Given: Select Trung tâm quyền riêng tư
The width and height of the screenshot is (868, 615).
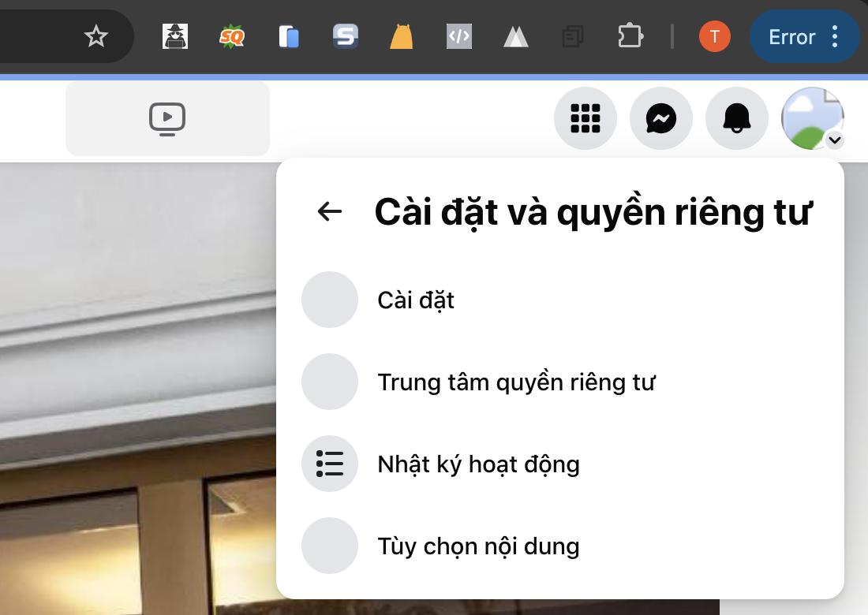Looking at the screenshot, I should click(x=560, y=382).
